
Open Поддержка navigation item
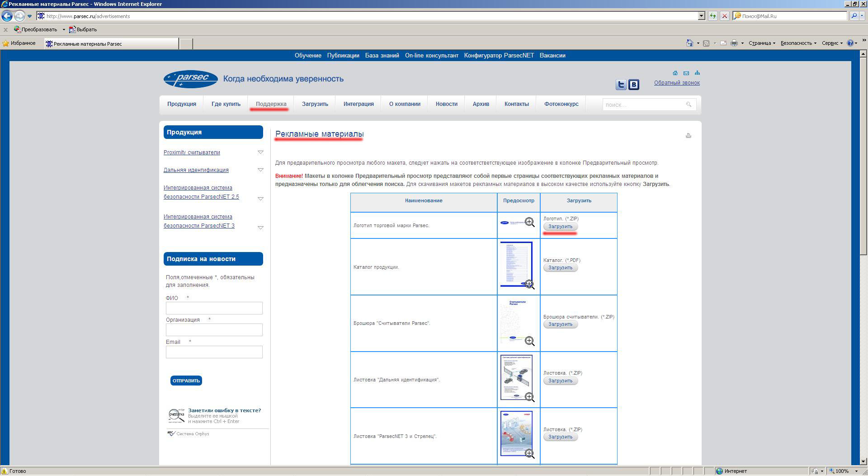(271, 104)
